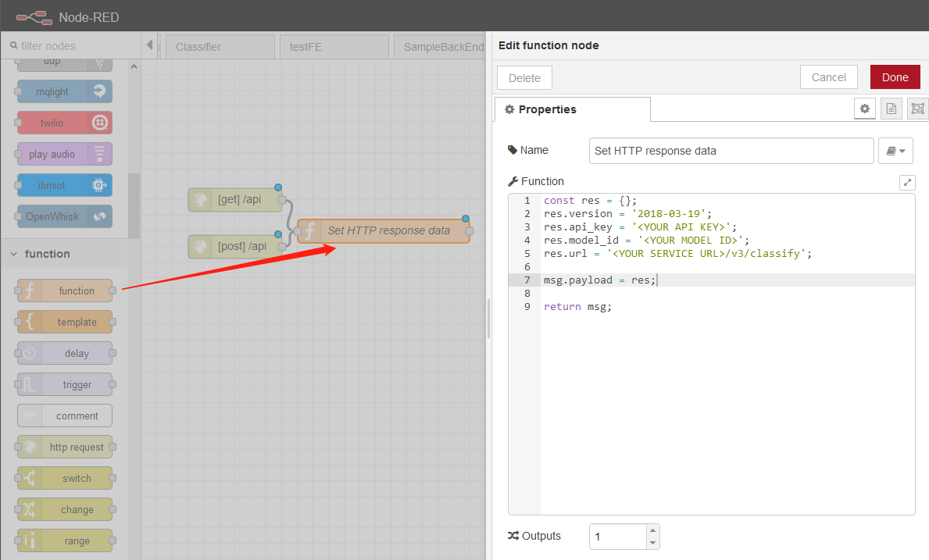Open the node Appearance panel icon

[917, 108]
